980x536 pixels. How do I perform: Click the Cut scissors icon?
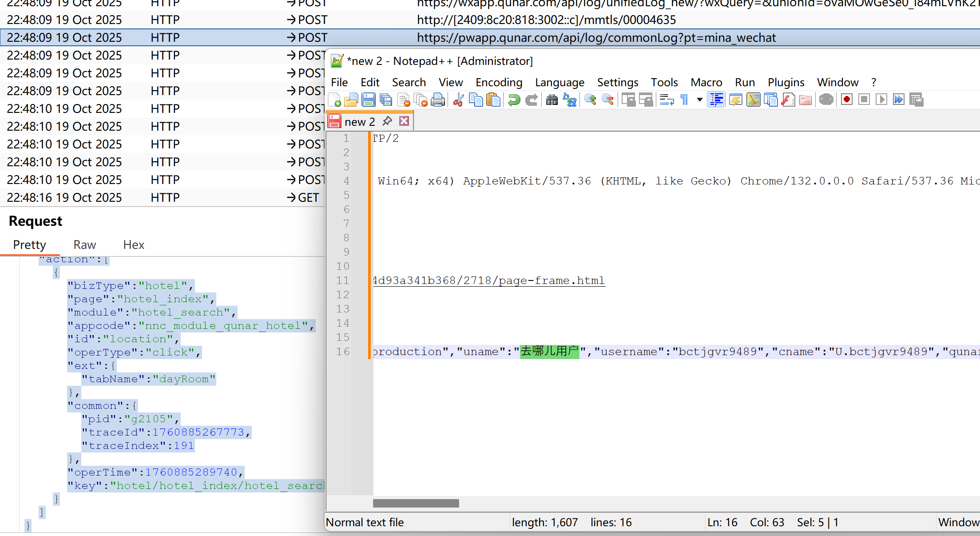(x=458, y=100)
